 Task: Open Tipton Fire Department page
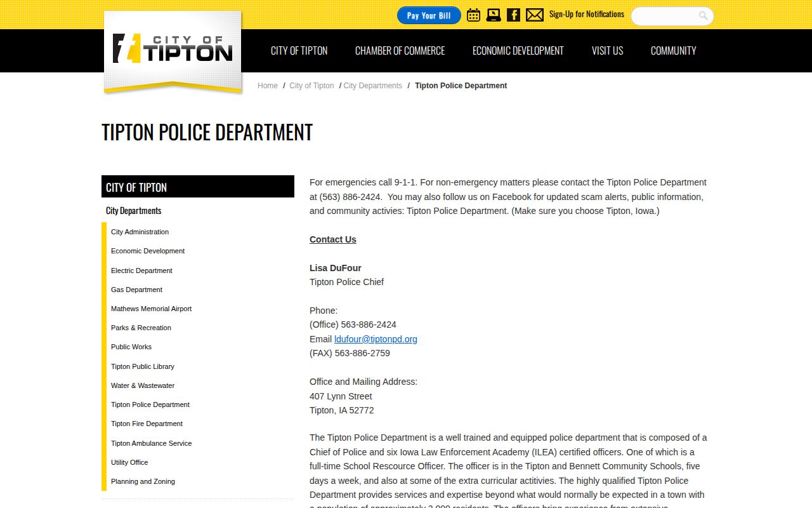point(147,424)
